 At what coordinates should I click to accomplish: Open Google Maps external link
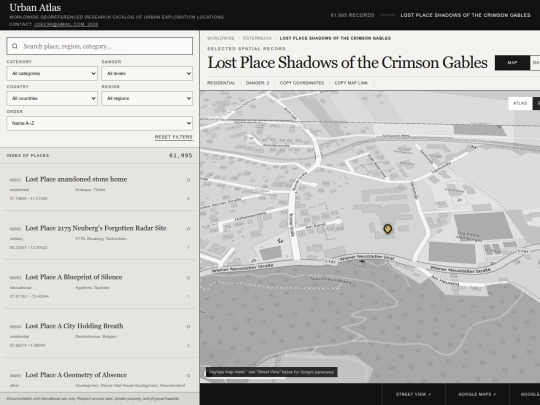(x=477, y=394)
